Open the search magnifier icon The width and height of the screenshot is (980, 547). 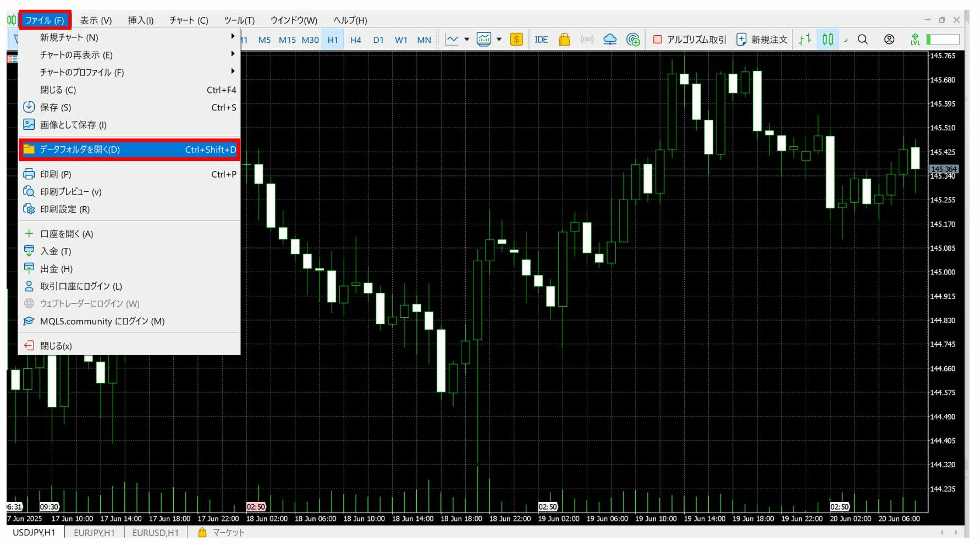[x=862, y=40]
